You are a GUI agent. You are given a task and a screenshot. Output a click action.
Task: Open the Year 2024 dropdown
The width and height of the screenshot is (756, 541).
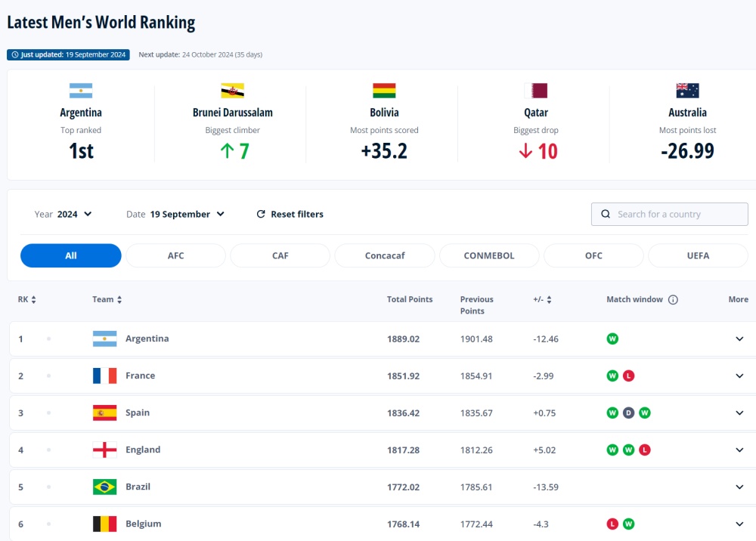pyautogui.click(x=64, y=214)
